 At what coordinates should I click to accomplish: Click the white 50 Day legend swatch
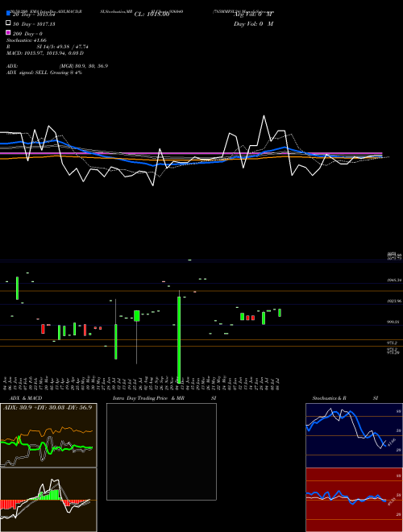click(8, 23)
